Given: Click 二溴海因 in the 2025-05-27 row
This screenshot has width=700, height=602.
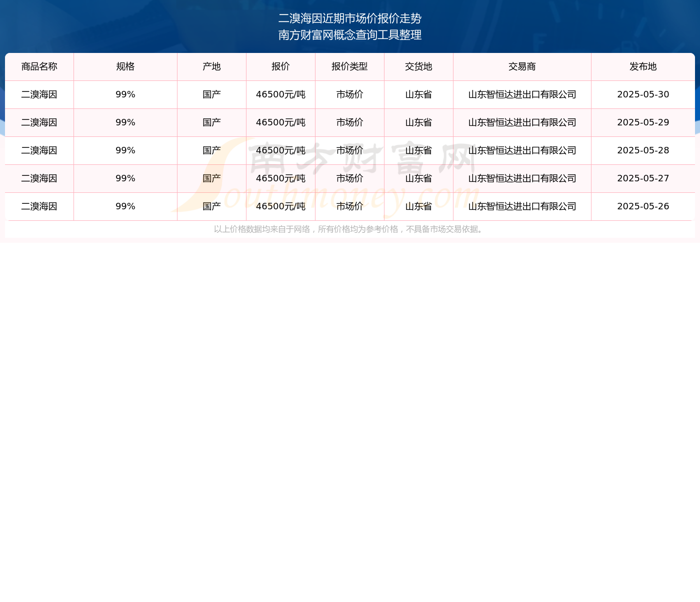Looking at the screenshot, I should pos(39,178).
